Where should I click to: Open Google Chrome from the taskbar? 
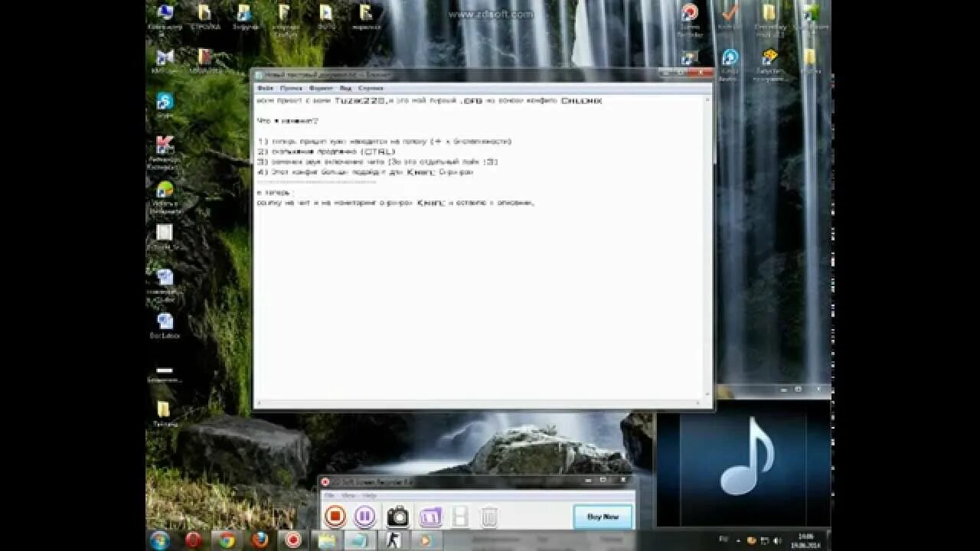click(226, 540)
